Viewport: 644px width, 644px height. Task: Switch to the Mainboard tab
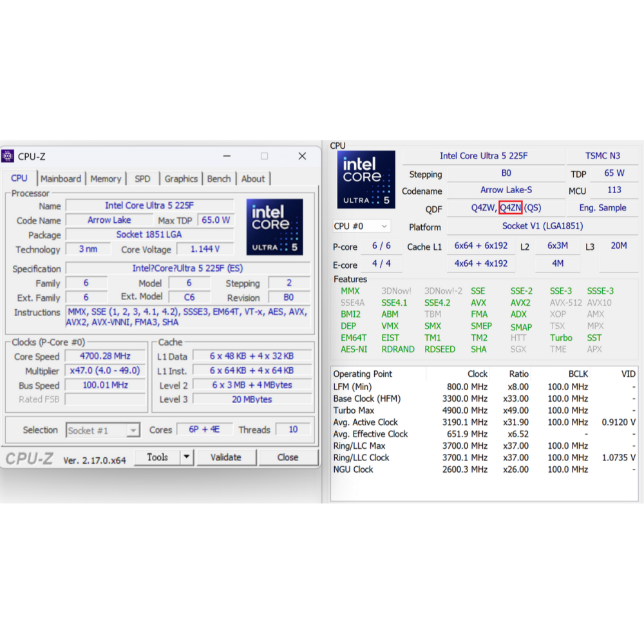coord(61,179)
